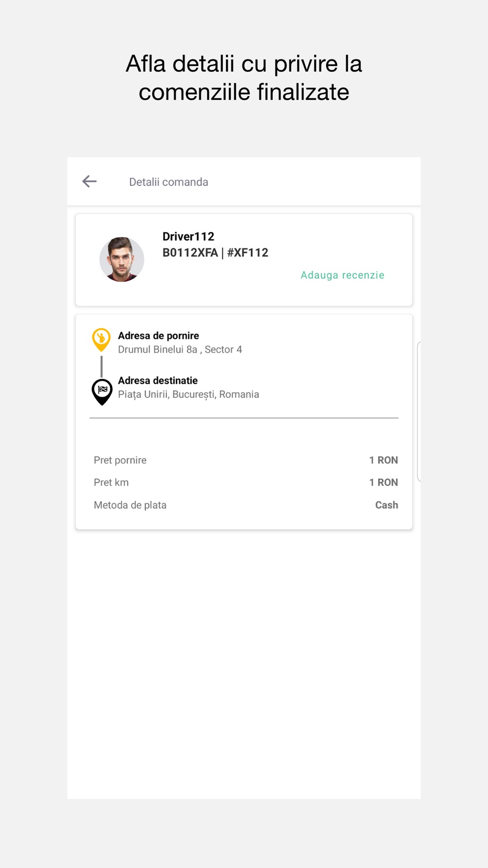The height and width of the screenshot is (868, 488).
Task: Select the Cash payment value
Action: pyautogui.click(x=386, y=505)
